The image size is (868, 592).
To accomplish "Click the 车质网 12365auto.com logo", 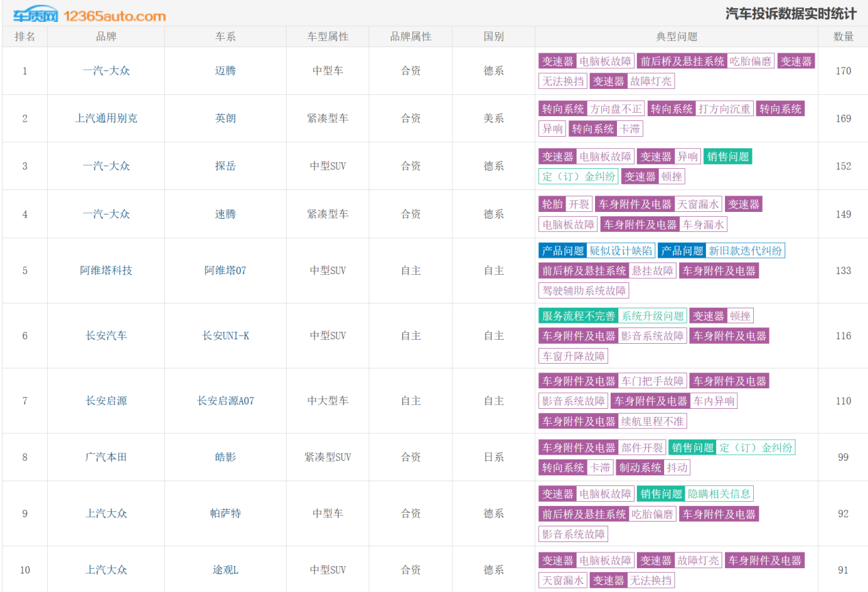I will [x=89, y=15].
